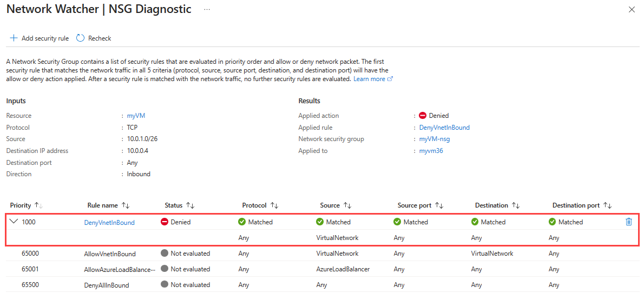The height and width of the screenshot is (300, 644).
Task: Select the DenyAllInBound rule row
Action: pos(107,285)
